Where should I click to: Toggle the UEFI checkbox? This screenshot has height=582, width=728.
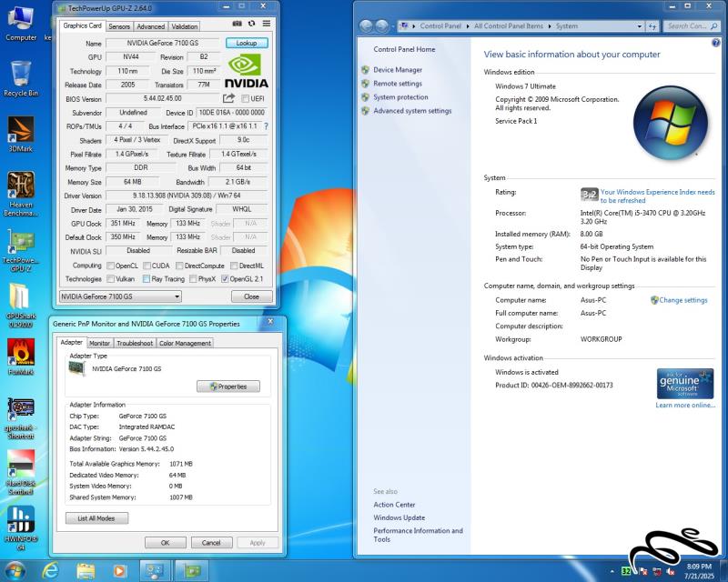click(245, 98)
